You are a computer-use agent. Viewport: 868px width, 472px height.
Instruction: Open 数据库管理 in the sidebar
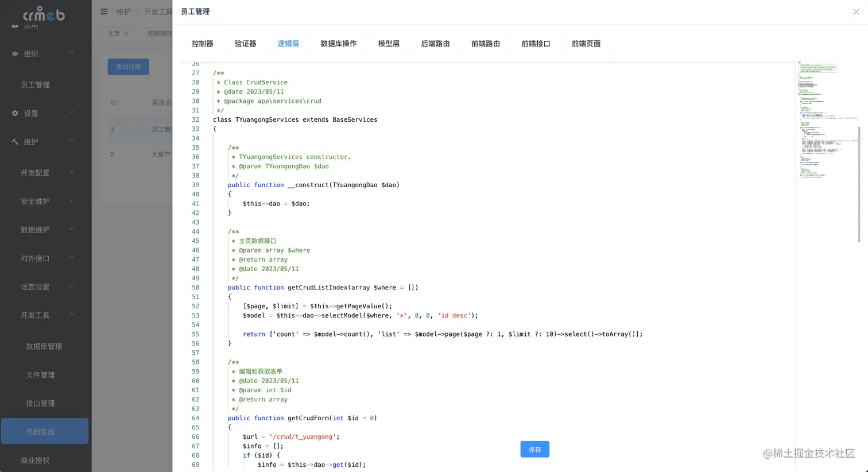(45, 346)
